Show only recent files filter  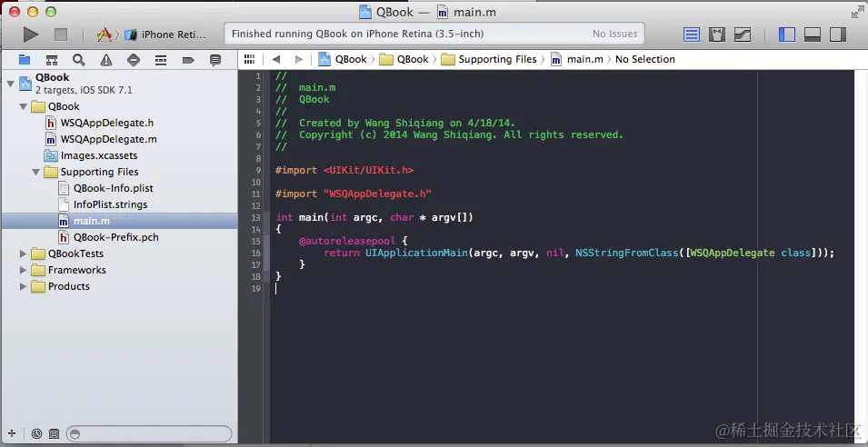coord(36,433)
